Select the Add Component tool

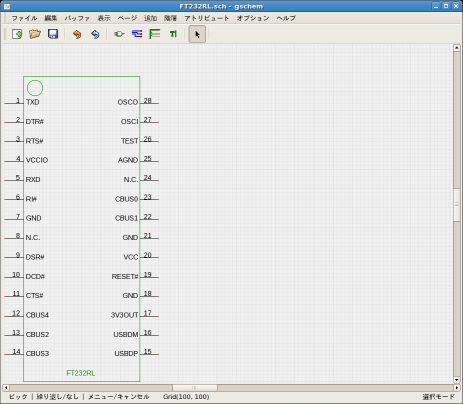coord(119,34)
